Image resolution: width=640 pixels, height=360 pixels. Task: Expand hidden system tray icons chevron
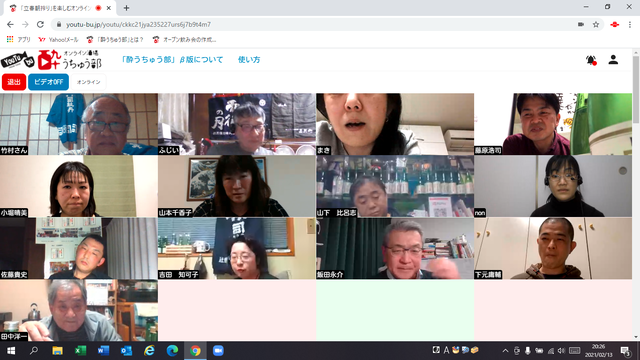tap(505, 351)
